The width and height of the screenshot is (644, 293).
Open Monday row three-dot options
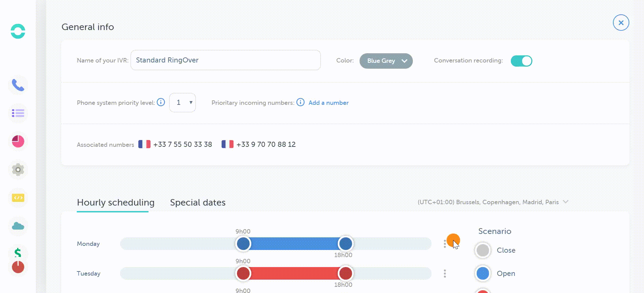(x=445, y=244)
